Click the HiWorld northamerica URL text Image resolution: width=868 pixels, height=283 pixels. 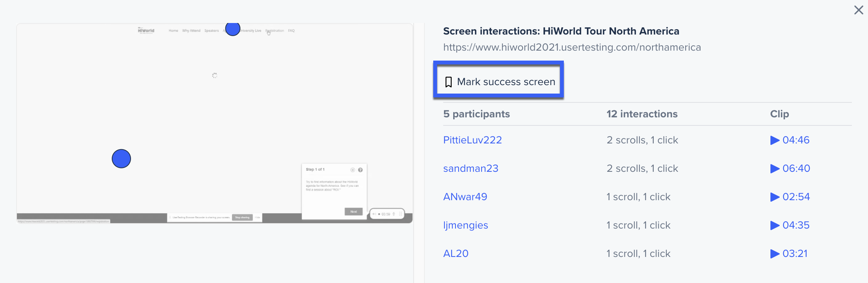click(x=572, y=48)
